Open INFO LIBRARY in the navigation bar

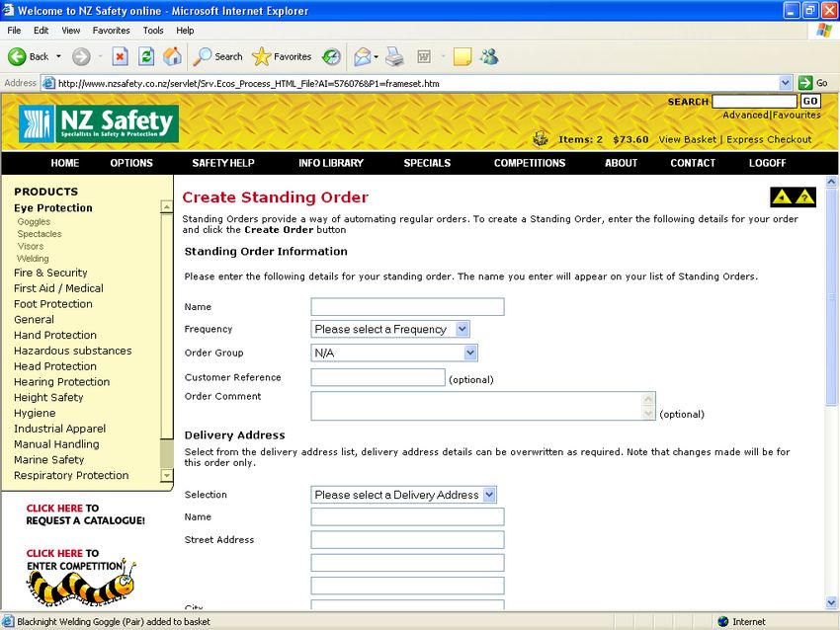point(331,163)
